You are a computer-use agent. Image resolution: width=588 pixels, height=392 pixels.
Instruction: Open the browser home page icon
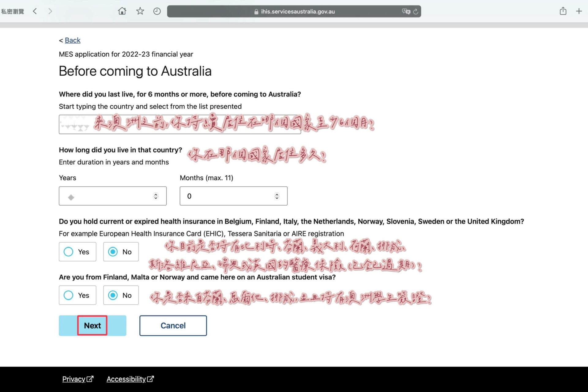point(122,11)
